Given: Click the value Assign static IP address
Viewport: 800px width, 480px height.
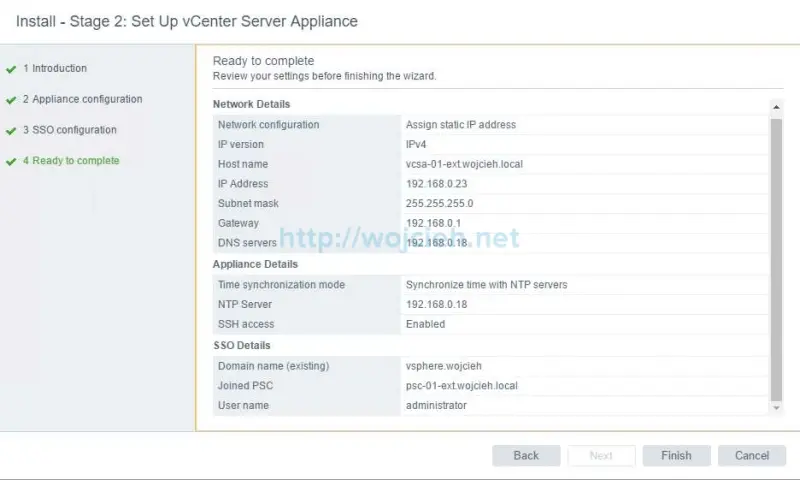Looking at the screenshot, I should [461, 125].
